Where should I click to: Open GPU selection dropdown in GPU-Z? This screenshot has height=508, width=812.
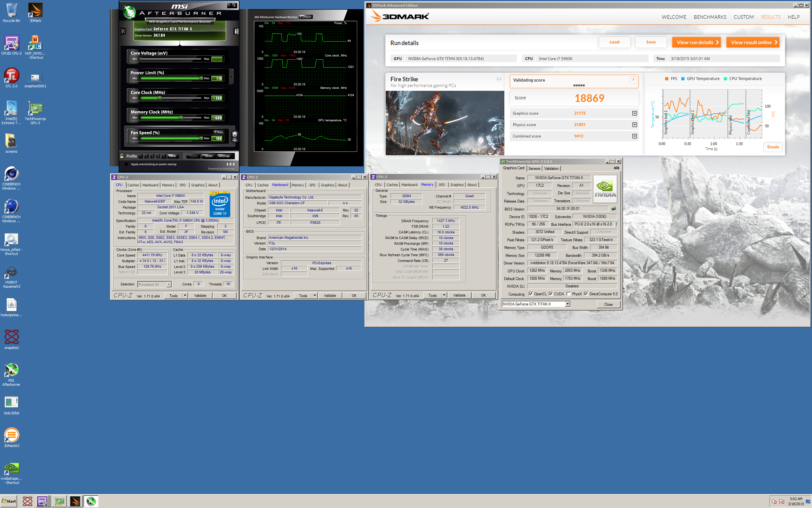click(567, 304)
